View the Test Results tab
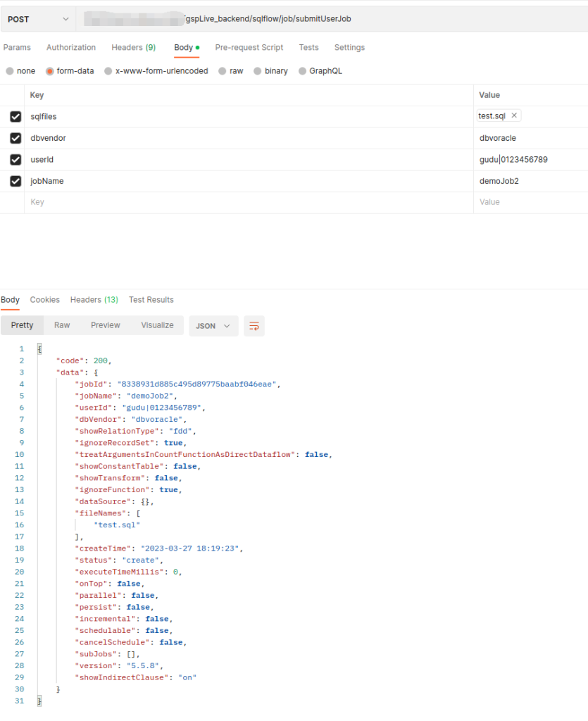The height and width of the screenshot is (721, 588). pyautogui.click(x=151, y=299)
